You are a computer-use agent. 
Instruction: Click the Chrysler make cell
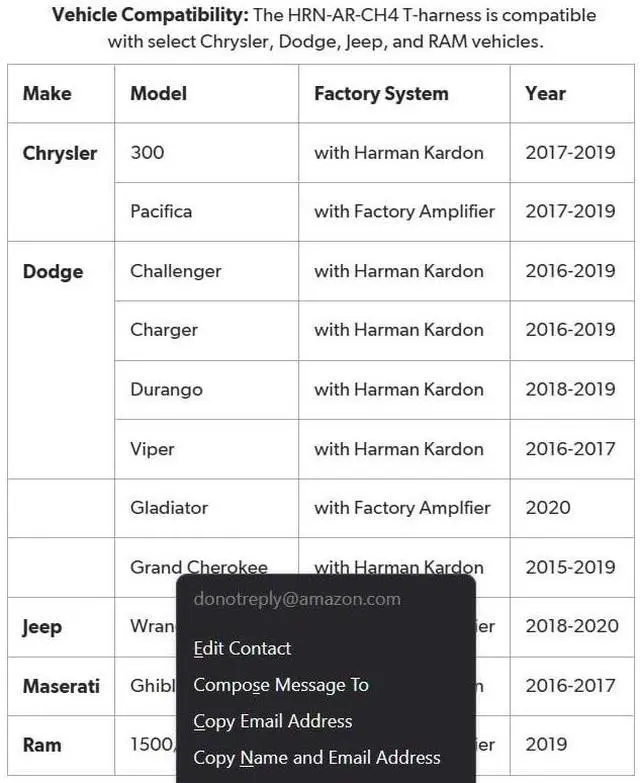(x=60, y=153)
